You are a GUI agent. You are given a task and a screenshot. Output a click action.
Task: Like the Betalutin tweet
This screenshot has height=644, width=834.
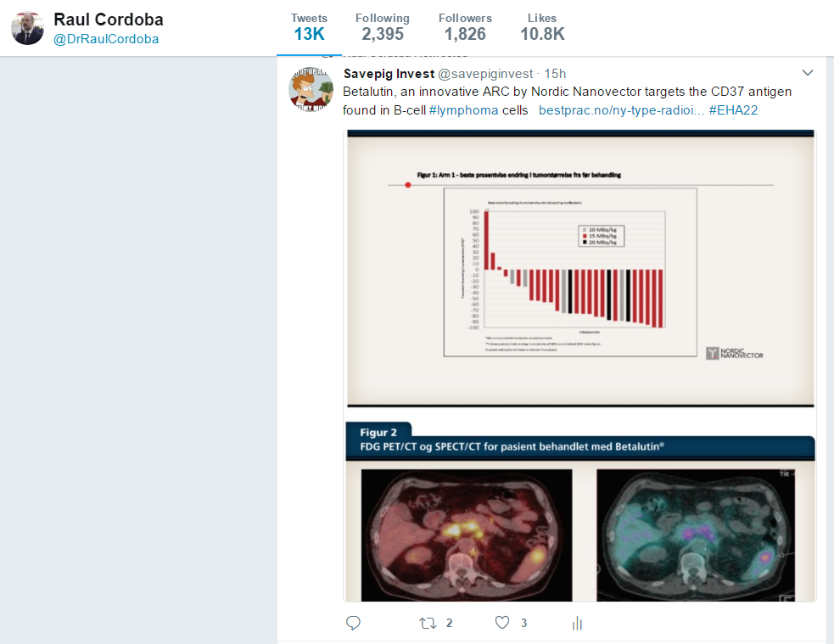pyautogui.click(x=502, y=623)
